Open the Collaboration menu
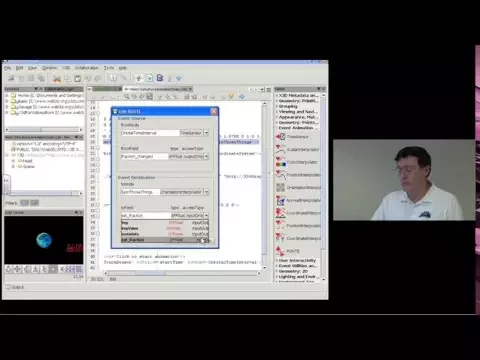 tap(87, 68)
